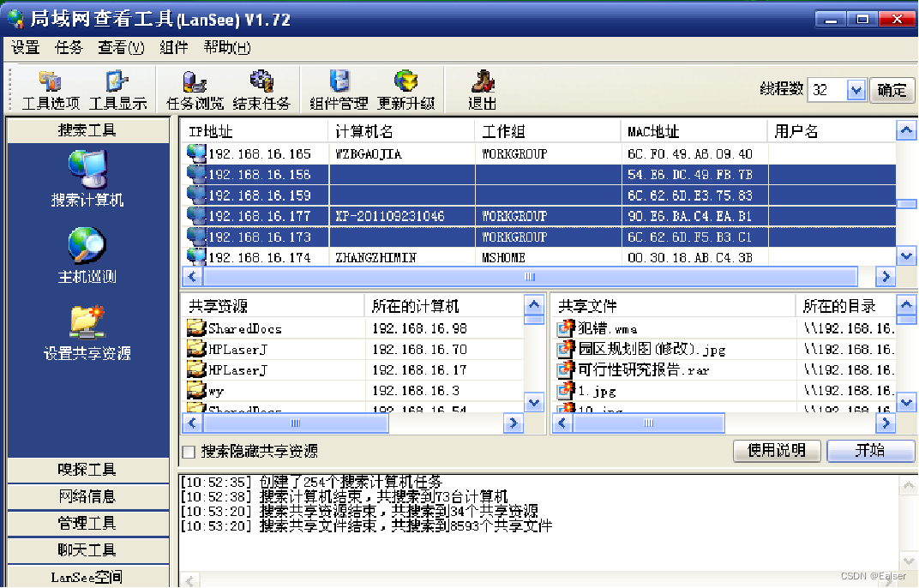Open 任务浏览 from the toolbar

pyautogui.click(x=195, y=90)
